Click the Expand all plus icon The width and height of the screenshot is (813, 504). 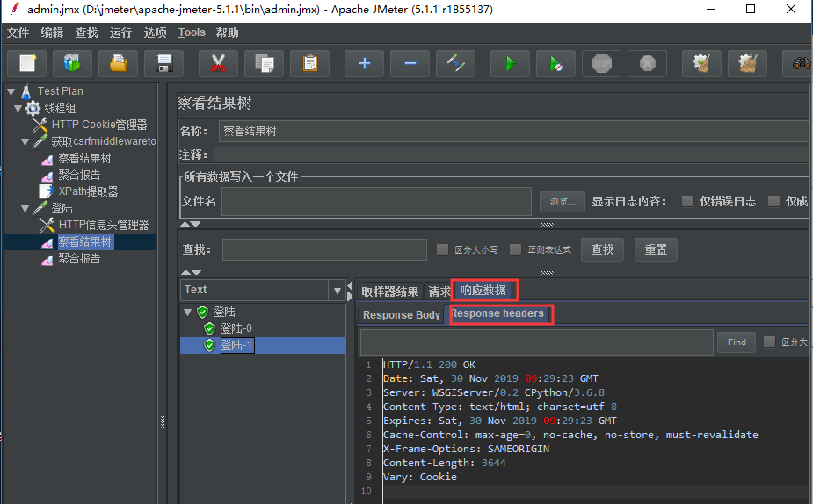tap(365, 64)
